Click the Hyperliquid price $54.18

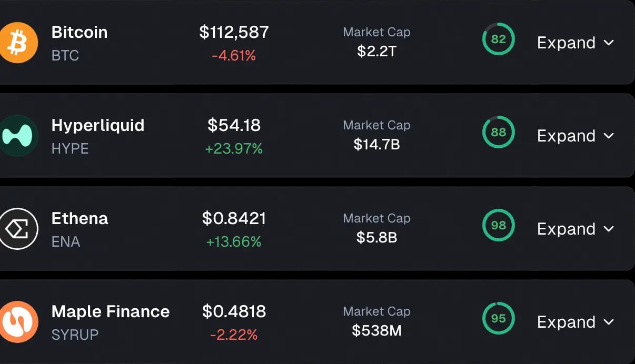click(235, 125)
